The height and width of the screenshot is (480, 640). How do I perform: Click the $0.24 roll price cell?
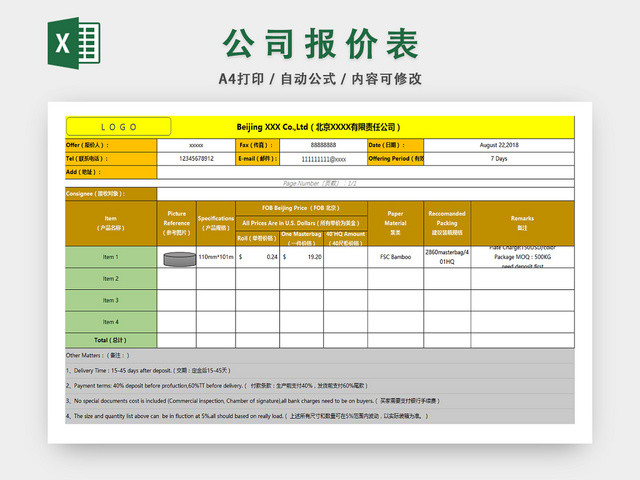[258, 257]
